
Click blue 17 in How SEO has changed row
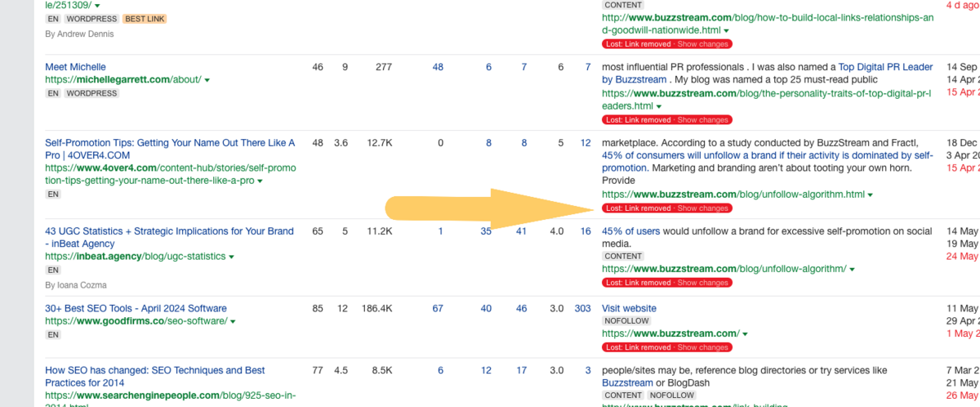click(x=521, y=371)
